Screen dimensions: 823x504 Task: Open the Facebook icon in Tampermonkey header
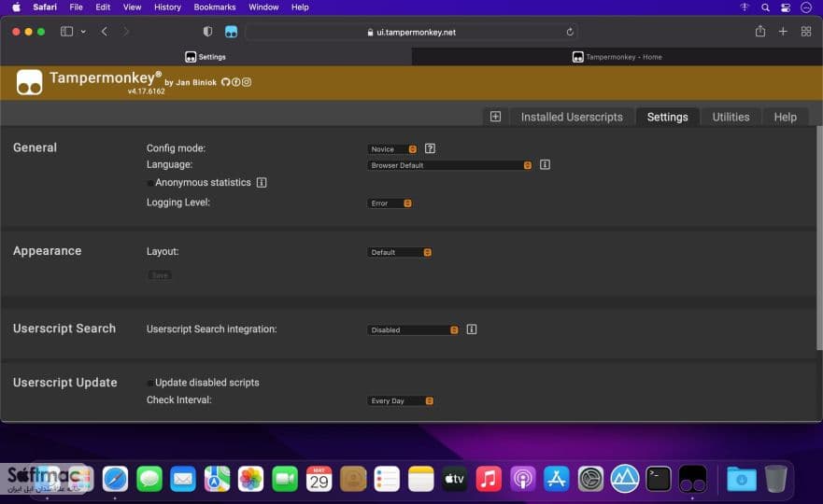click(236, 82)
